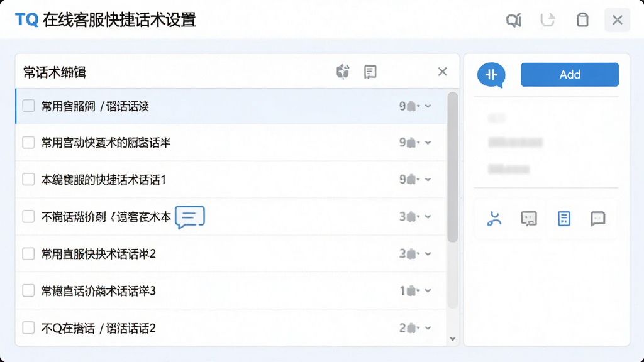Click the gray speech bubble icon in right panel

[x=597, y=219]
